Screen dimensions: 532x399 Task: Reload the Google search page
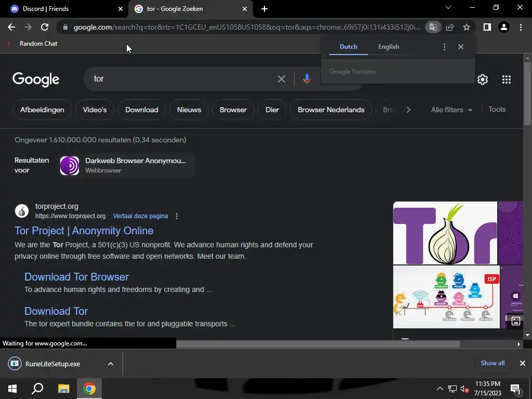coord(45,27)
